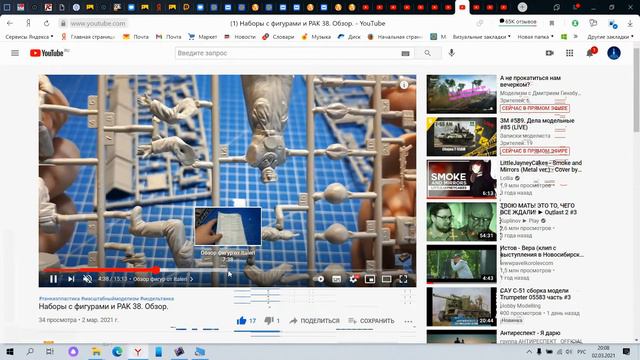The height and width of the screenshot is (360, 640).
Task: Click the red progress bar scrubber
Action: [156, 270]
